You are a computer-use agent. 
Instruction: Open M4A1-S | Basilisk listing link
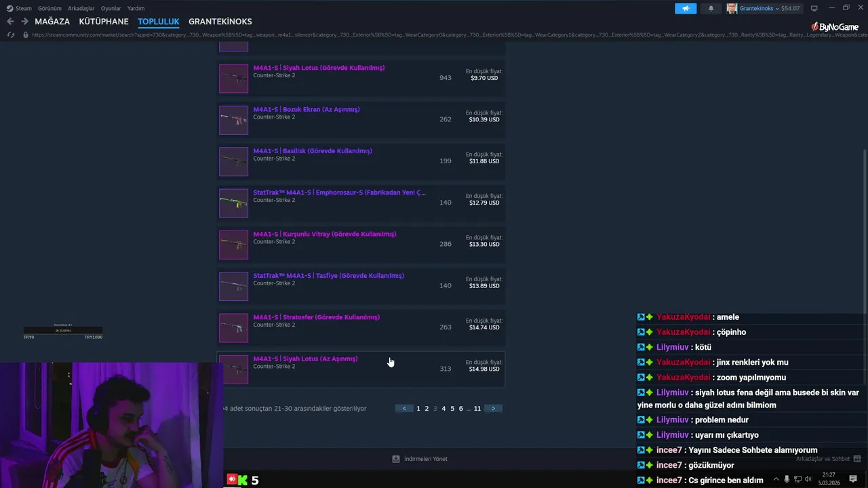click(313, 151)
